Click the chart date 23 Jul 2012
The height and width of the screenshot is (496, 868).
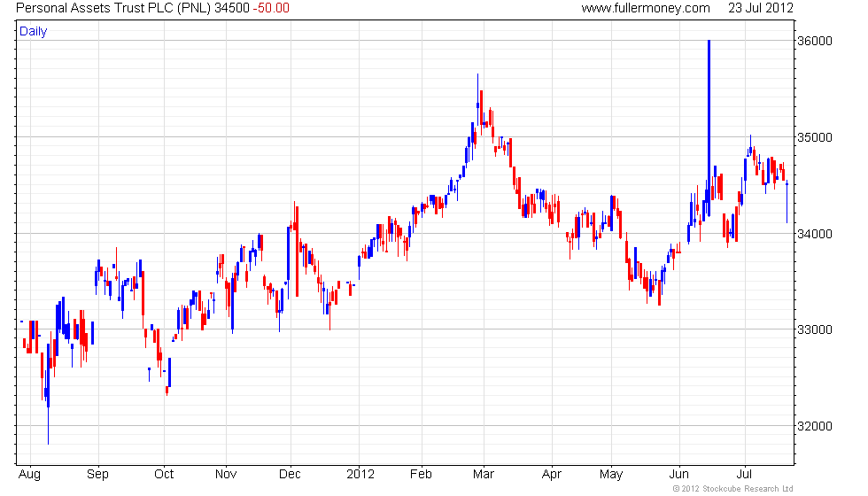click(x=761, y=8)
